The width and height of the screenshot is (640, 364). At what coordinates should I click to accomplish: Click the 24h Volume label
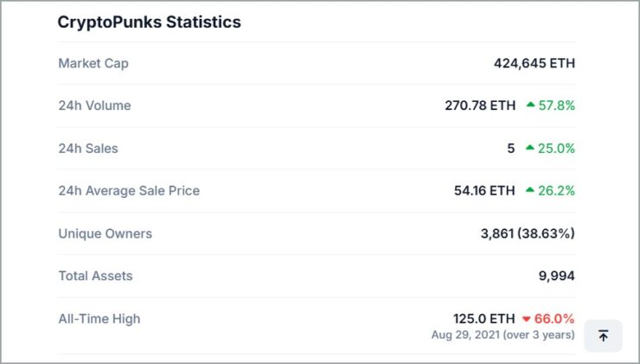94,105
